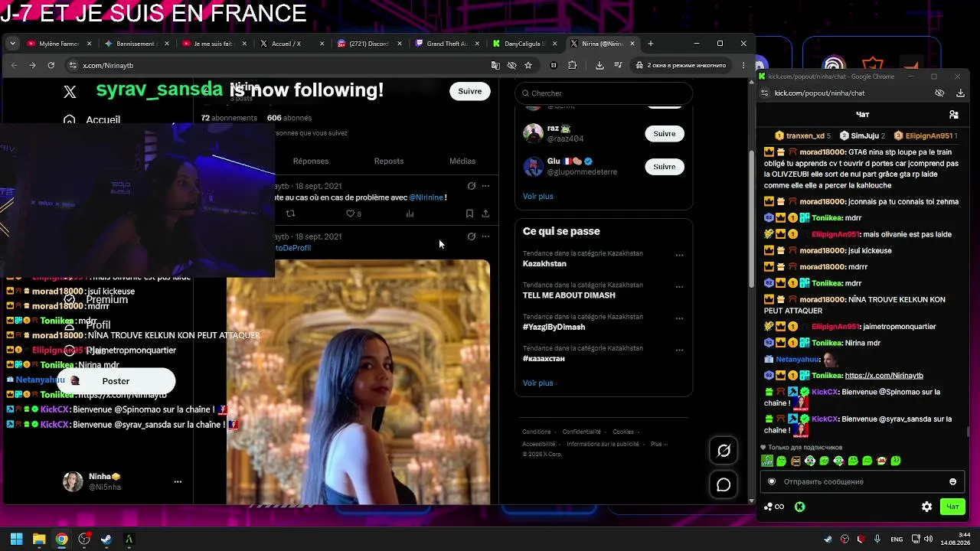980x551 pixels.
Task: Click the OBS icon on the taskbar
Action: [x=84, y=539]
